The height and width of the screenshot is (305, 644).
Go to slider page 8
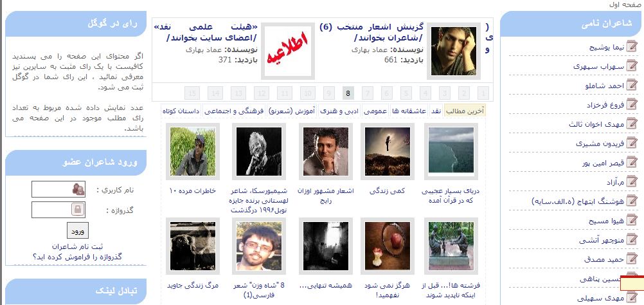click(348, 93)
